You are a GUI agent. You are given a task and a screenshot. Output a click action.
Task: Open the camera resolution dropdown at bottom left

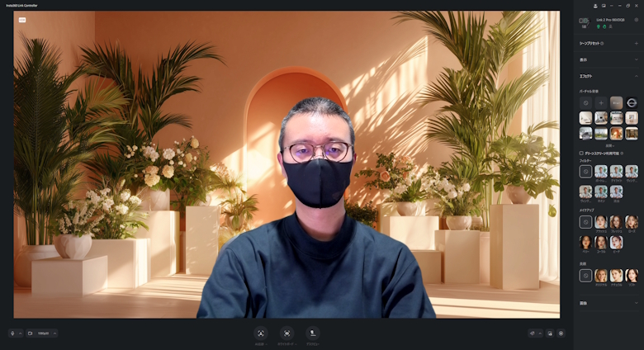pyautogui.click(x=43, y=333)
